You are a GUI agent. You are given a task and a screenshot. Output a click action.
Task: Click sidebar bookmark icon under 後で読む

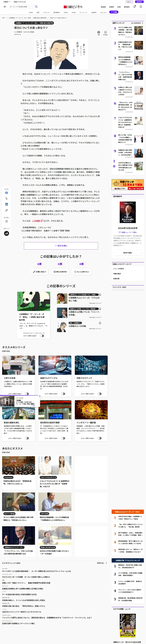pyautogui.click(x=7, y=221)
